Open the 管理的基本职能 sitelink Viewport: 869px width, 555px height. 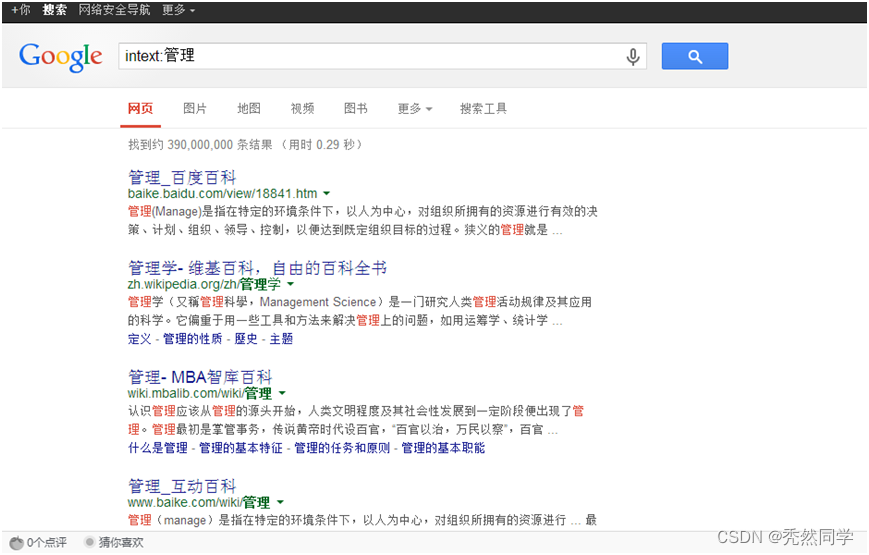click(x=443, y=447)
